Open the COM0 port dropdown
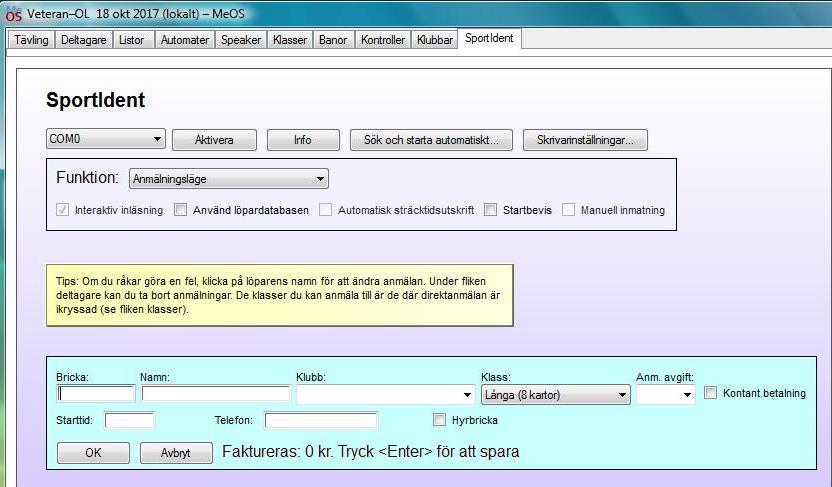The height and width of the screenshot is (487, 832). (x=106, y=139)
